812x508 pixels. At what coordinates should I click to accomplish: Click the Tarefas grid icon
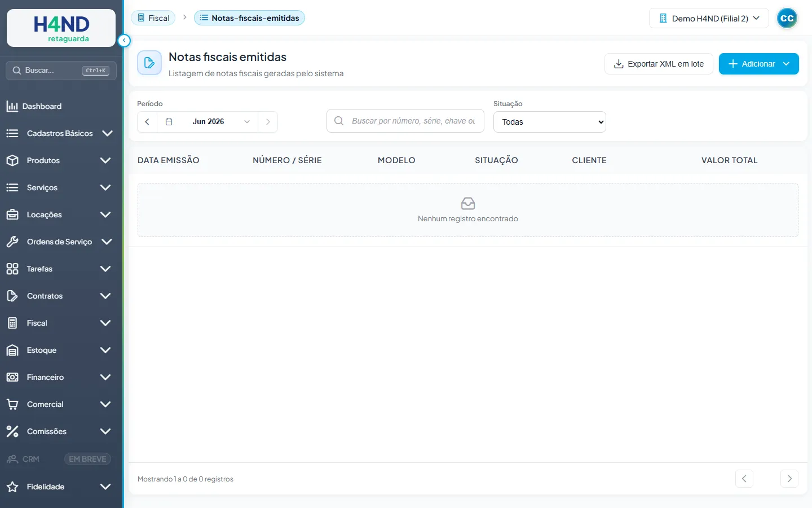pyautogui.click(x=12, y=269)
